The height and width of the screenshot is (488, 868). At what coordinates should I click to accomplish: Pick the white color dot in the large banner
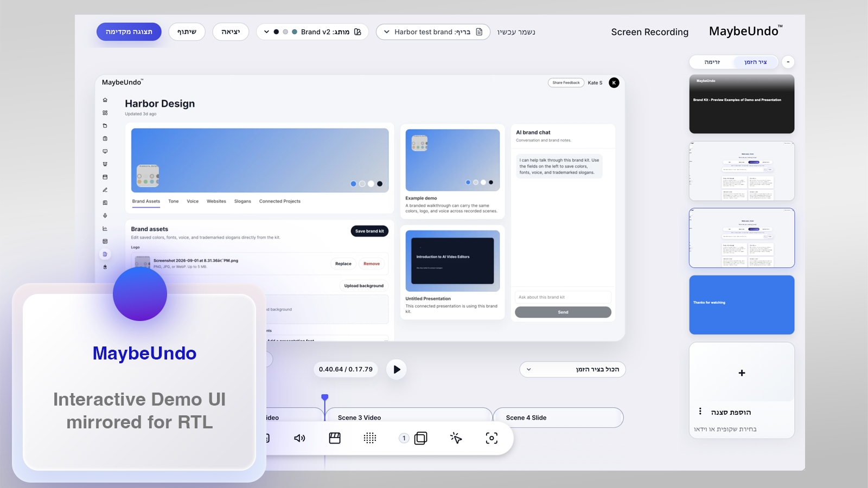point(371,184)
